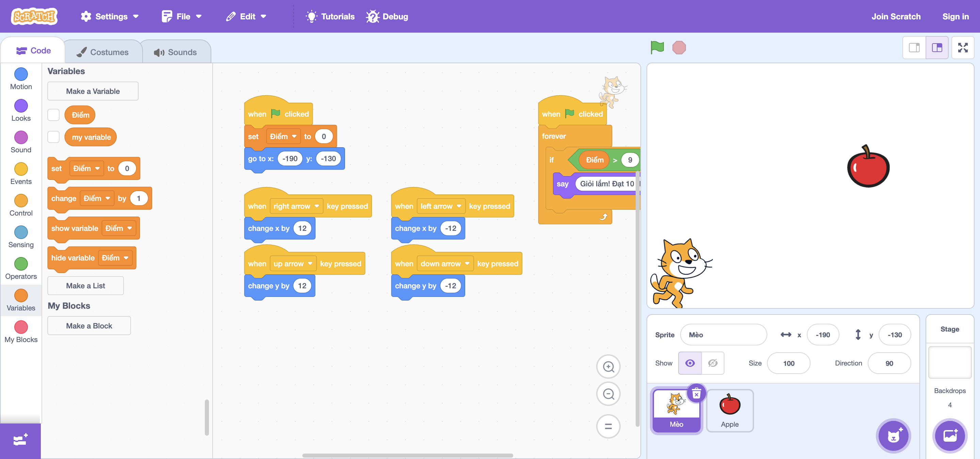Click the Make a Variable button
The image size is (980, 459).
[93, 91]
